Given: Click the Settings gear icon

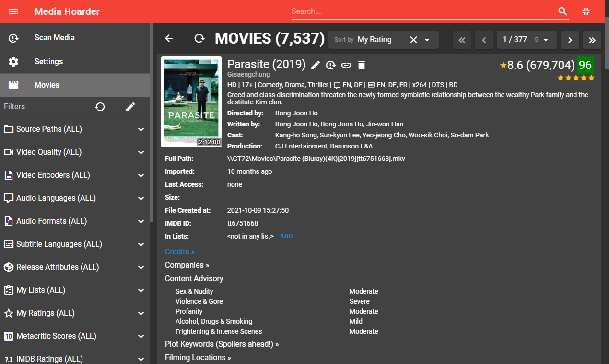Looking at the screenshot, I should [x=13, y=62].
